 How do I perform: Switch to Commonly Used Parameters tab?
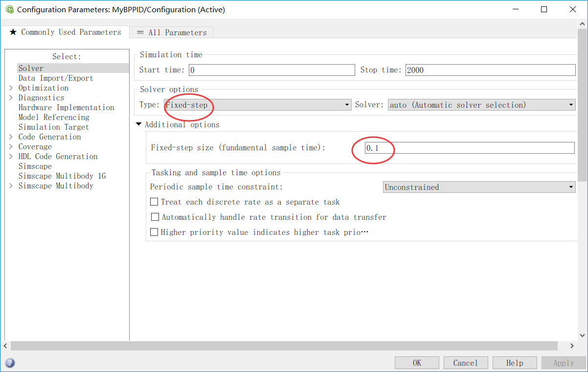pos(65,32)
